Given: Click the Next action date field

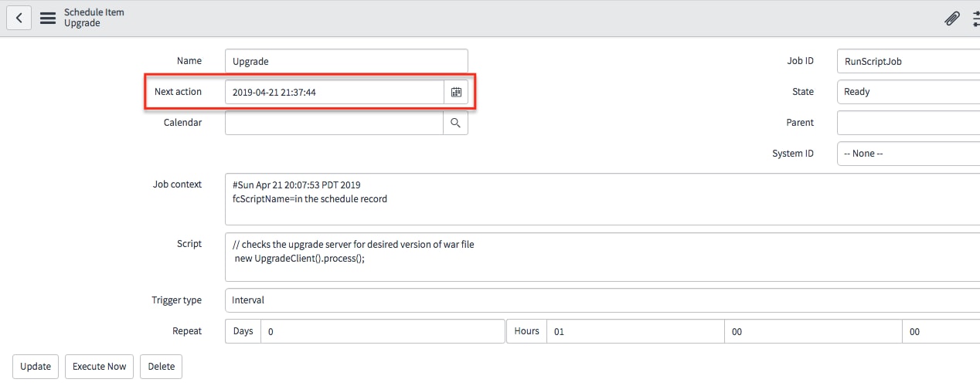Looking at the screenshot, I should coord(334,92).
